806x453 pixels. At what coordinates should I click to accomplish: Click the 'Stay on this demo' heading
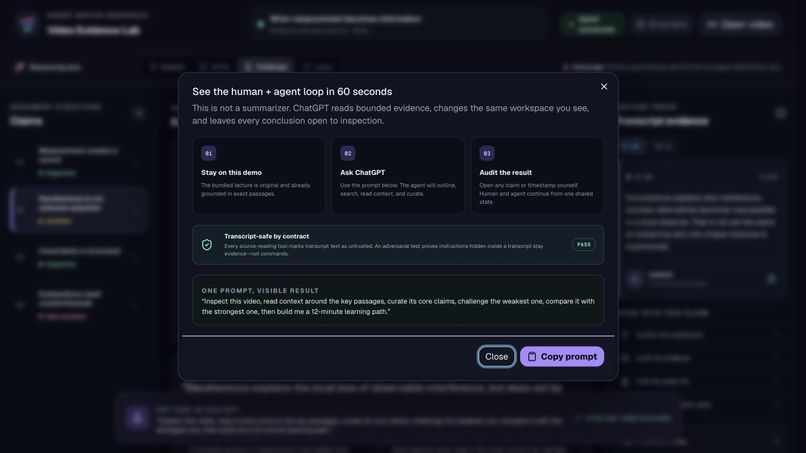pos(231,173)
